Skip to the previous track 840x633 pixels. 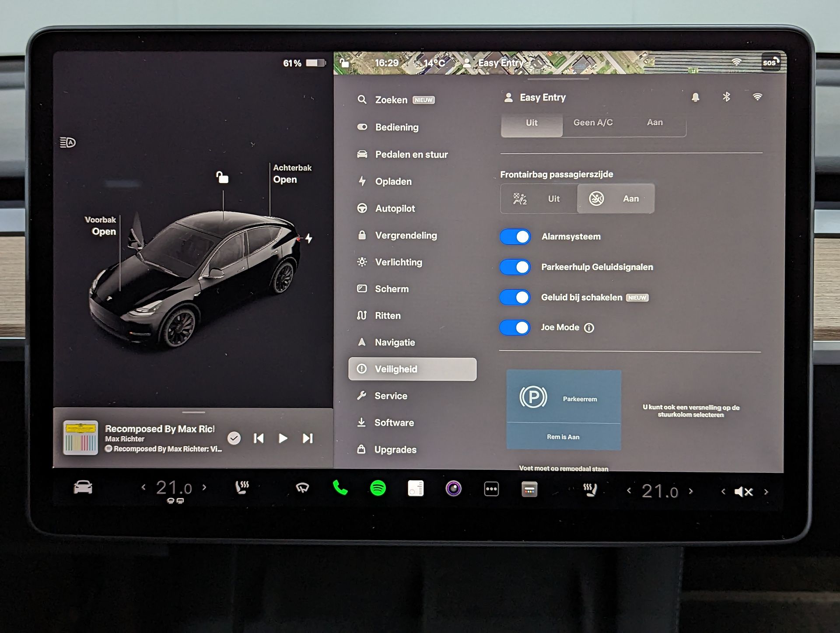click(x=259, y=438)
